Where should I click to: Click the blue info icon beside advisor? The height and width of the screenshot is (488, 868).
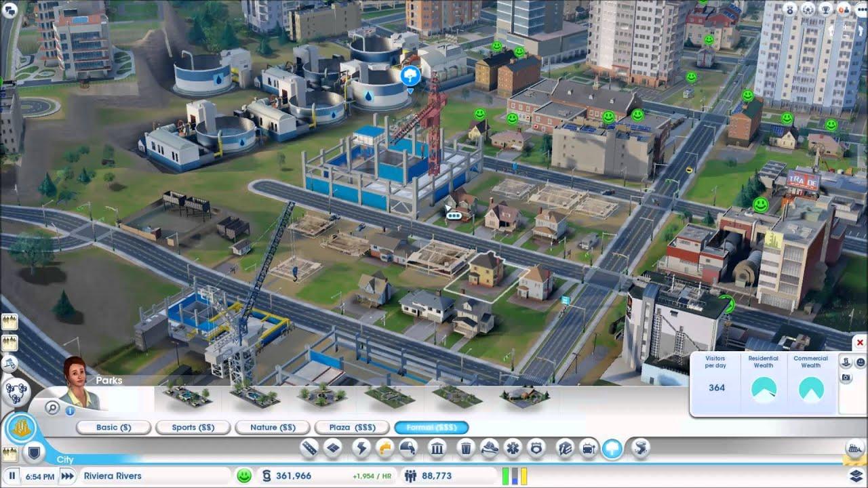click(x=70, y=410)
